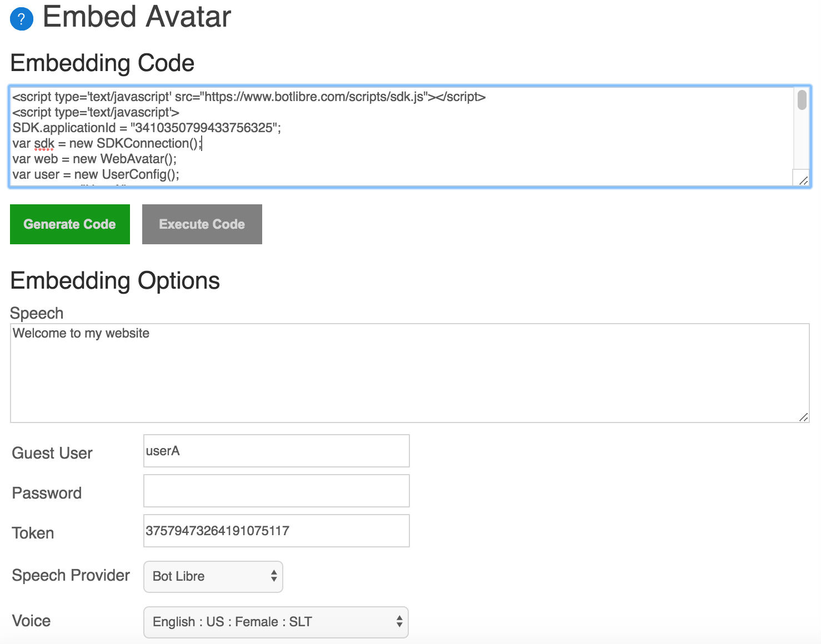This screenshot has height=644, width=821.
Task: Open the blue help question mark icon
Action: click(x=22, y=19)
